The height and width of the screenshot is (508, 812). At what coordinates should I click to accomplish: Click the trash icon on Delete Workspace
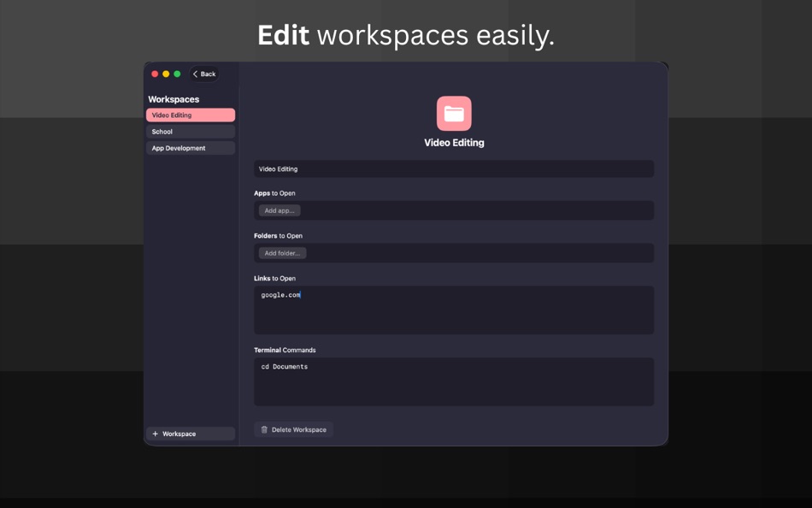point(265,429)
